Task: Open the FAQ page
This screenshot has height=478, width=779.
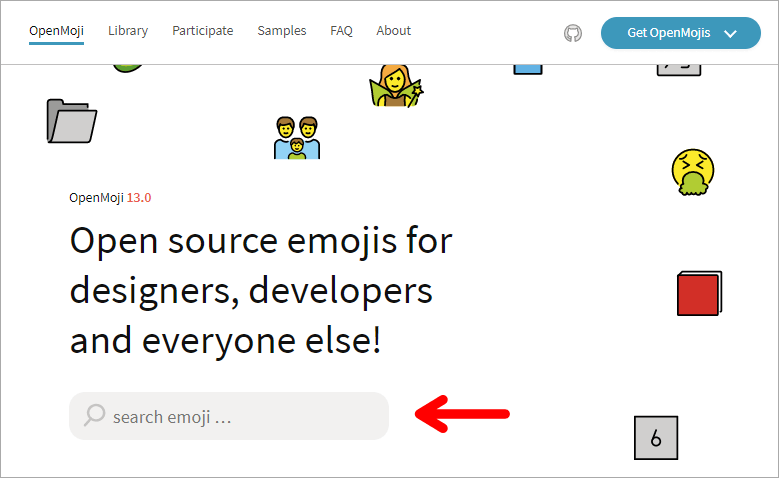Action: [341, 31]
